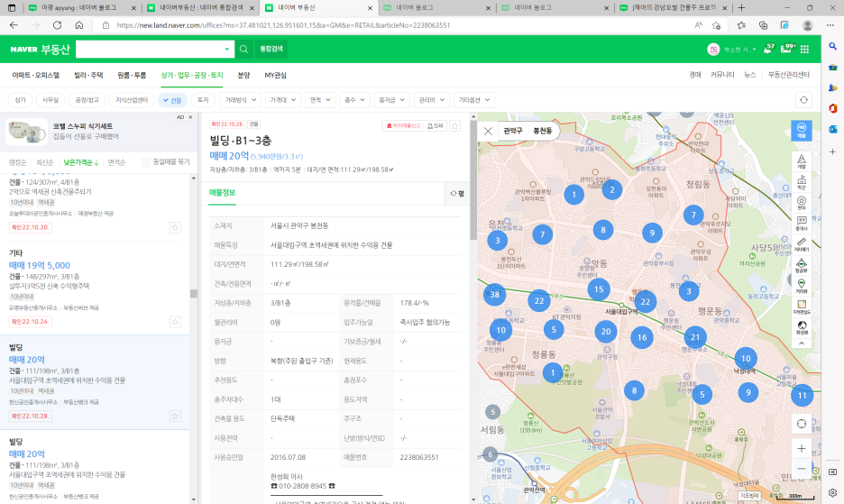Viewport: 844px width, 504px height.
Task: Open 거리뷰 street view on the map
Action: 801,286
